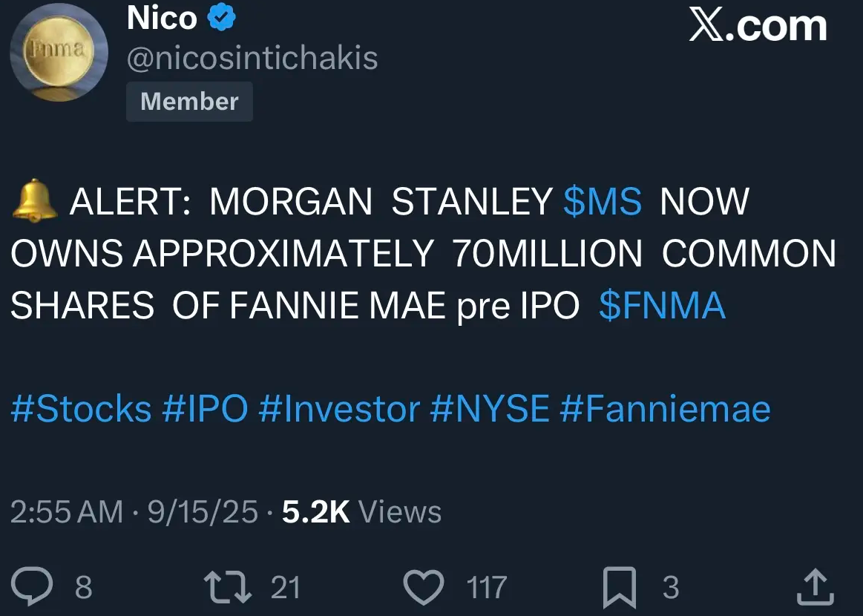Open the X.com logo

point(757,27)
